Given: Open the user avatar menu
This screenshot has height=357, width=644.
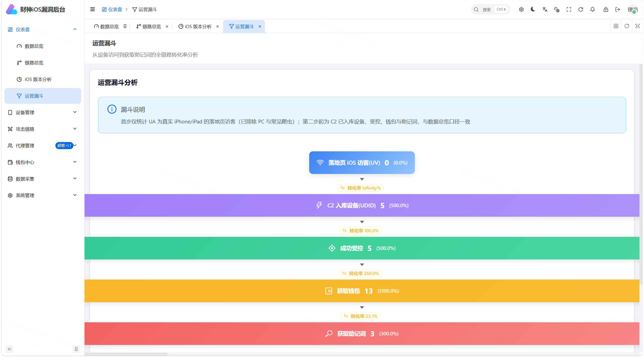Looking at the screenshot, I should coord(632,9).
